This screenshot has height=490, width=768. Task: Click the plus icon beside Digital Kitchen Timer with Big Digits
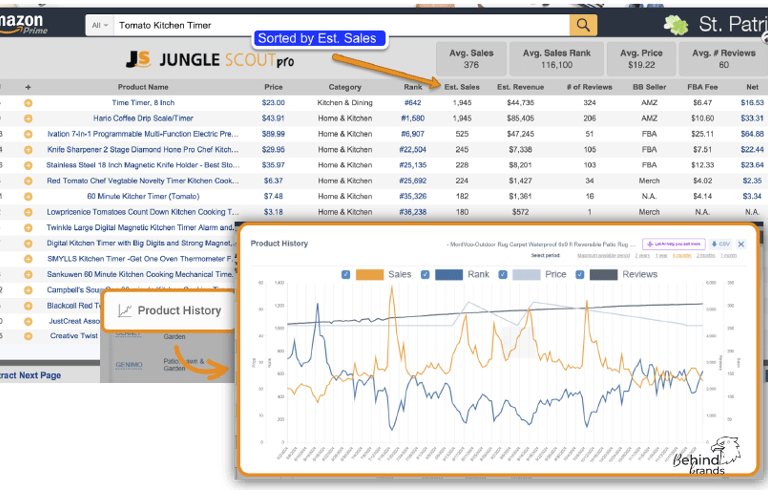(x=28, y=244)
